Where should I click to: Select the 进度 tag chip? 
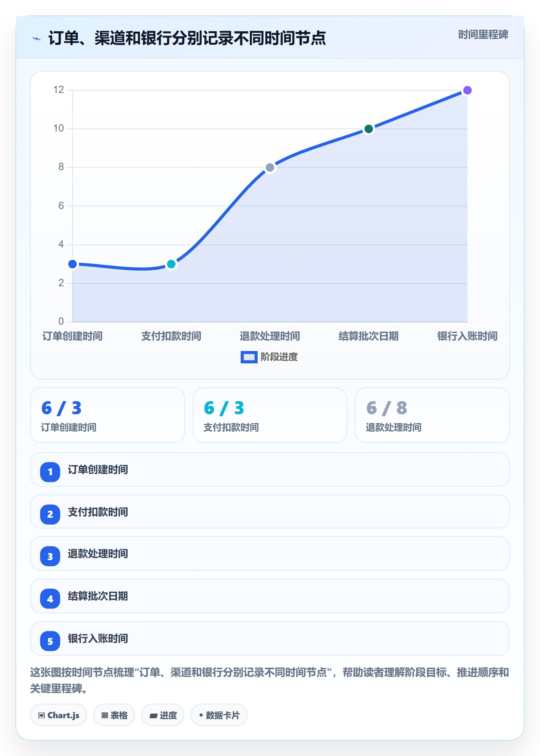(163, 715)
